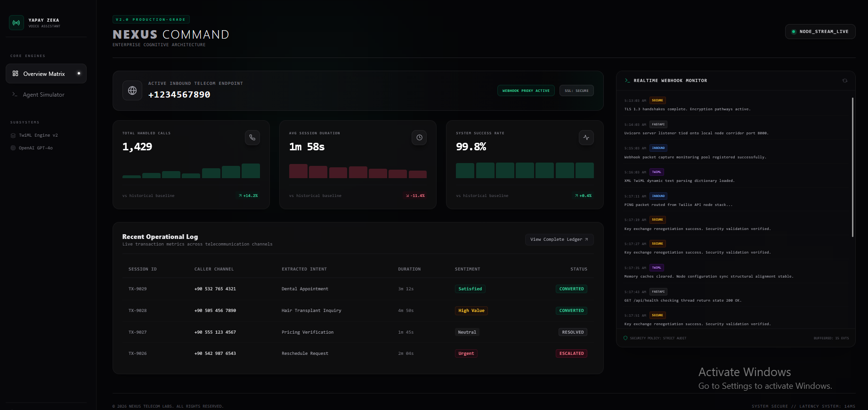Click the SSL: Secure badge
The image size is (868, 410).
[x=576, y=90]
